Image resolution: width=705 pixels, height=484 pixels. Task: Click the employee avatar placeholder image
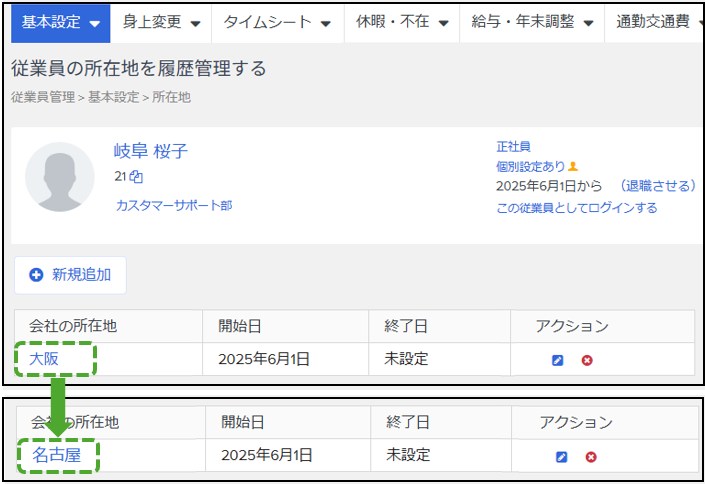60,177
